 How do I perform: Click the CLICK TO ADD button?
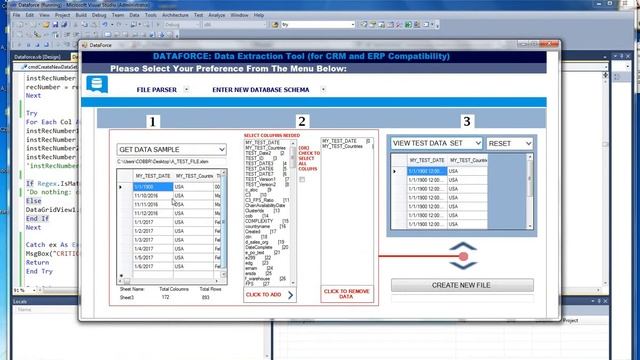[x=270, y=295]
